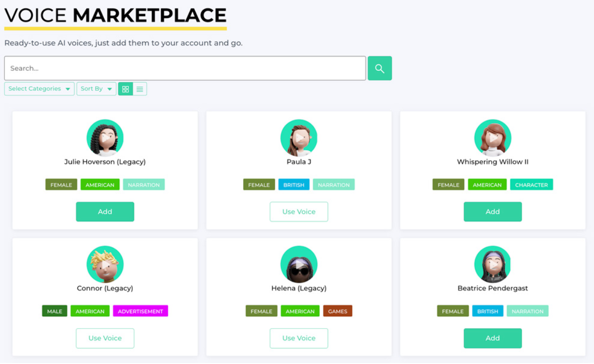Click the green search magnifier button

tap(379, 68)
